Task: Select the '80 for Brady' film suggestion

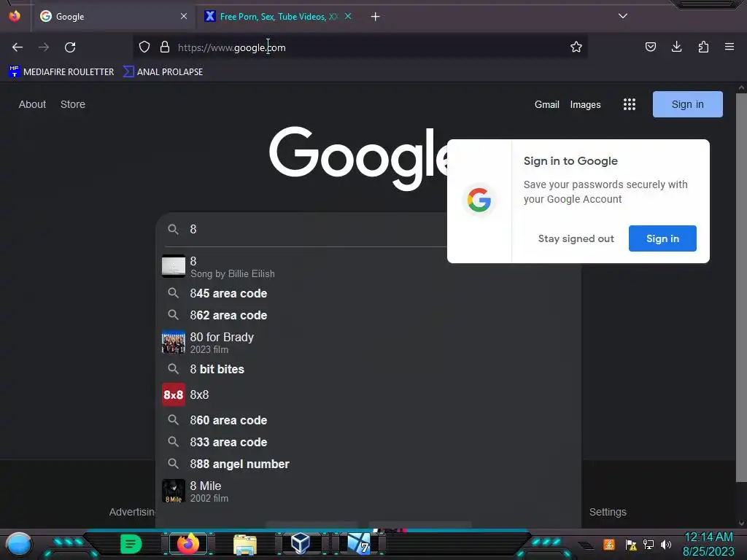Action: point(368,343)
